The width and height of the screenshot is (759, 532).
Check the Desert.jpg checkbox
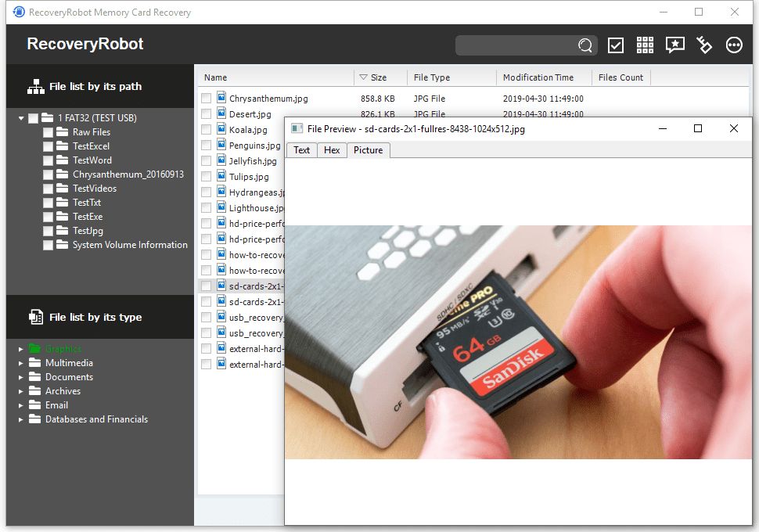(207, 114)
